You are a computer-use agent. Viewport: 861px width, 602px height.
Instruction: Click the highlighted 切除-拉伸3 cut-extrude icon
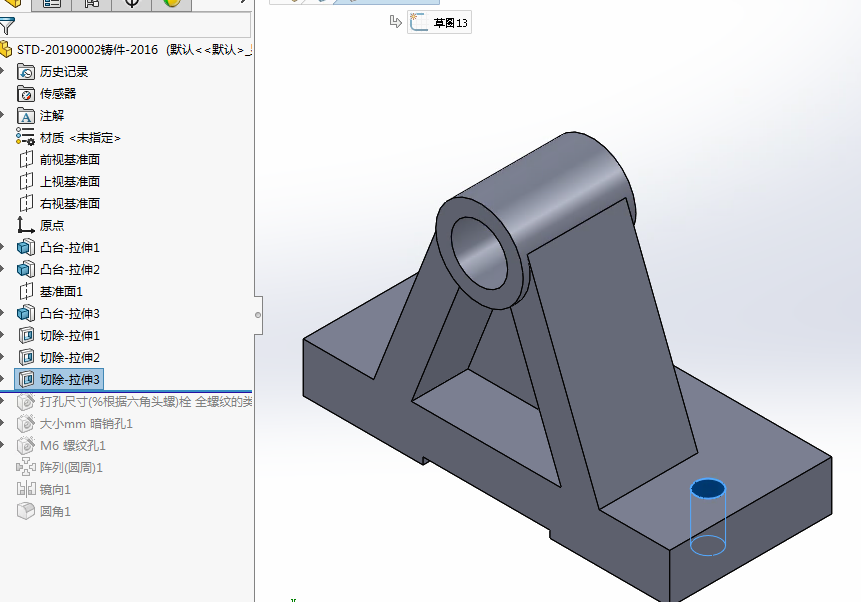point(26,379)
